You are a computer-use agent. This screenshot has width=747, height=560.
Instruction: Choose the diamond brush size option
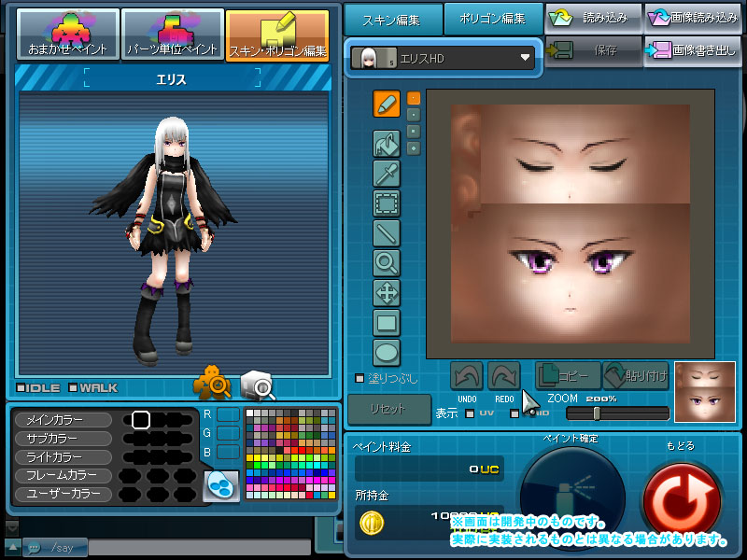point(414,148)
